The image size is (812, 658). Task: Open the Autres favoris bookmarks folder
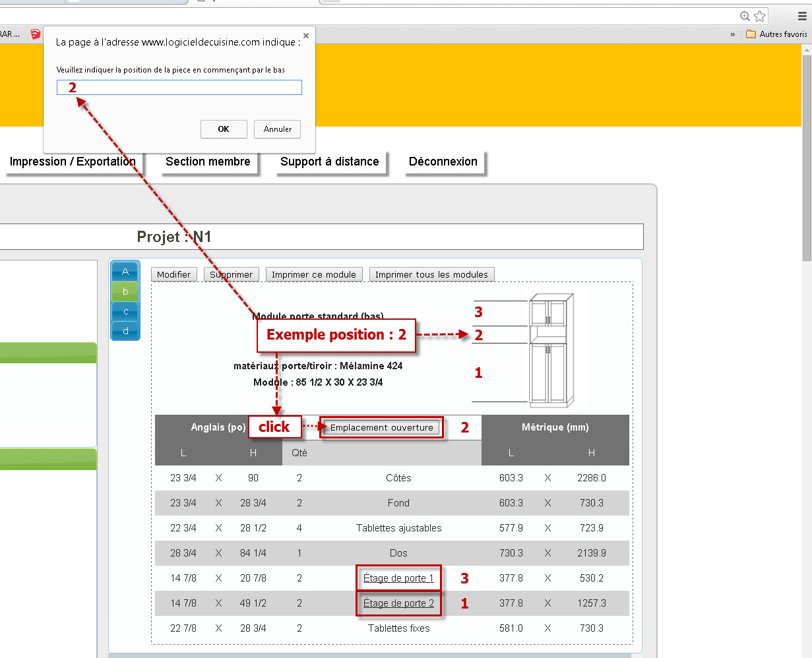coord(776,34)
